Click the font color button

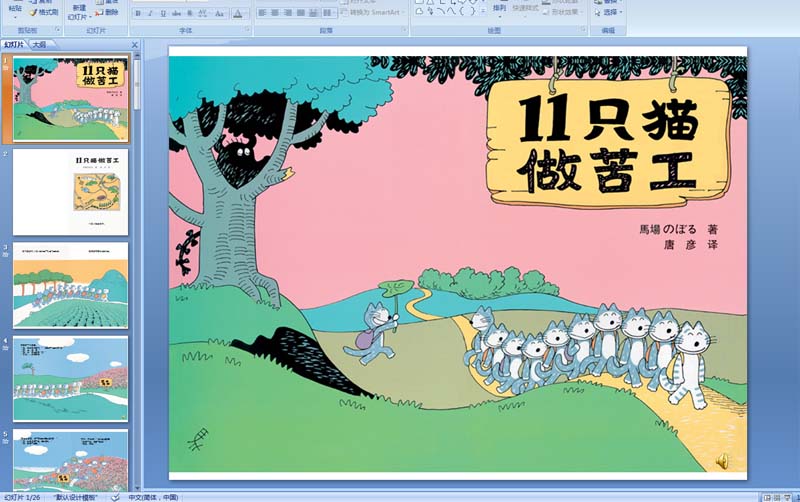(238, 14)
